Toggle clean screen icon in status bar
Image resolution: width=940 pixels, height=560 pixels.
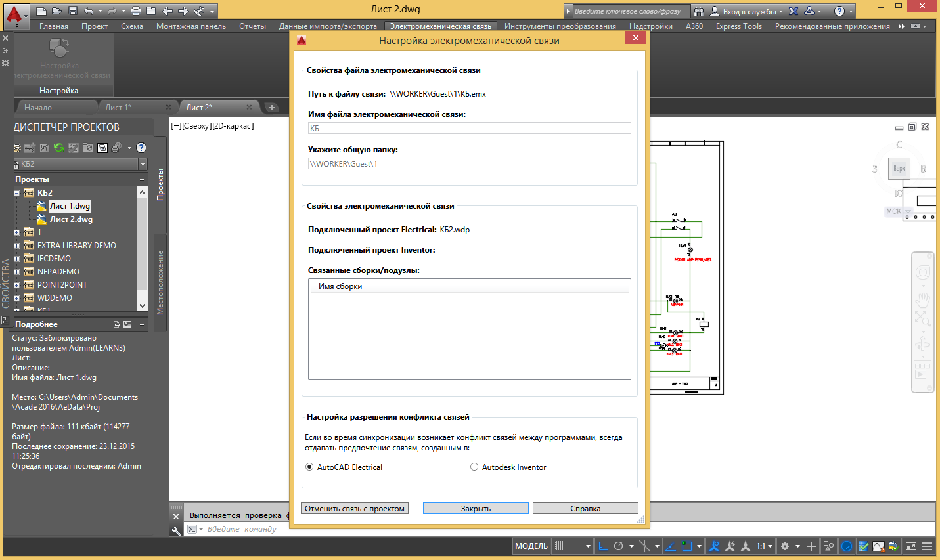tap(911, 546)
